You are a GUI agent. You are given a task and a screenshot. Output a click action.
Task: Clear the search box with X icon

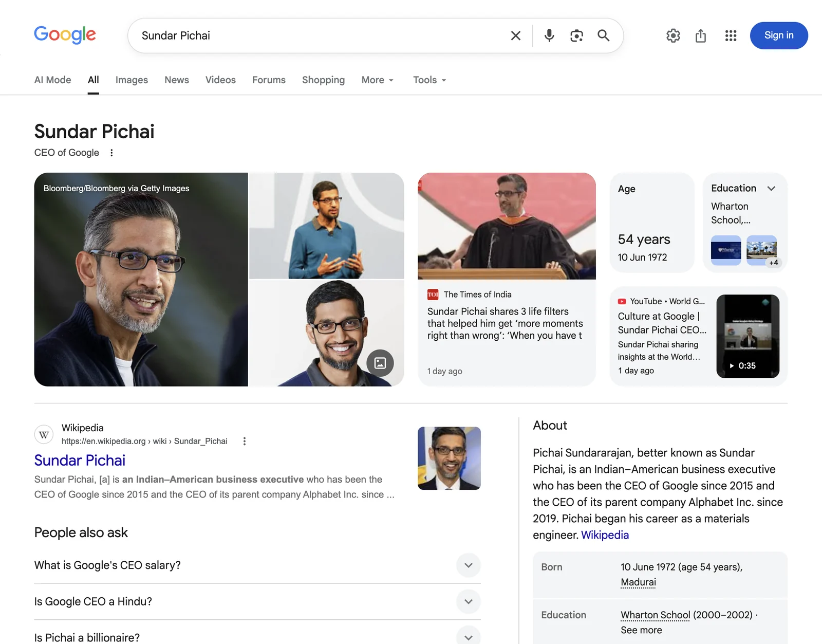click(x=516, y=35)
